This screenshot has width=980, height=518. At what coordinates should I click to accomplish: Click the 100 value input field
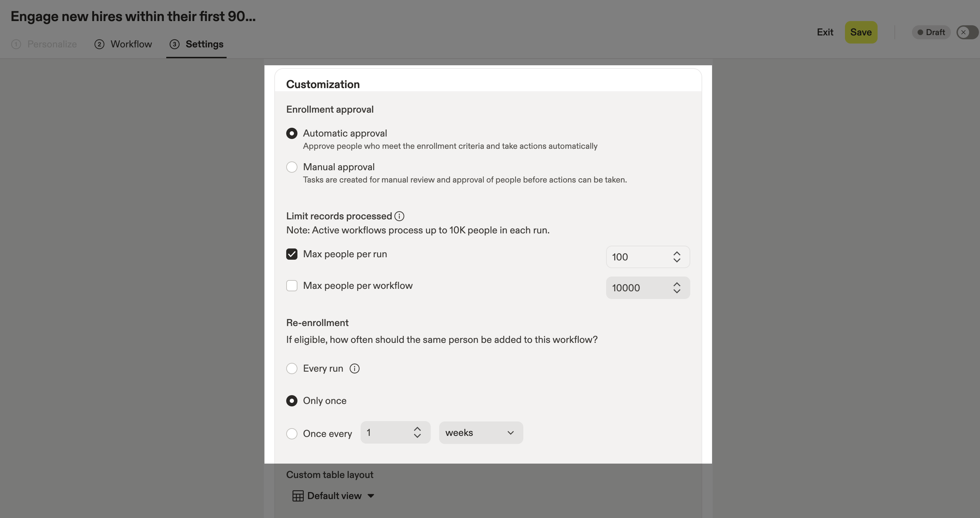click(639, 257)
